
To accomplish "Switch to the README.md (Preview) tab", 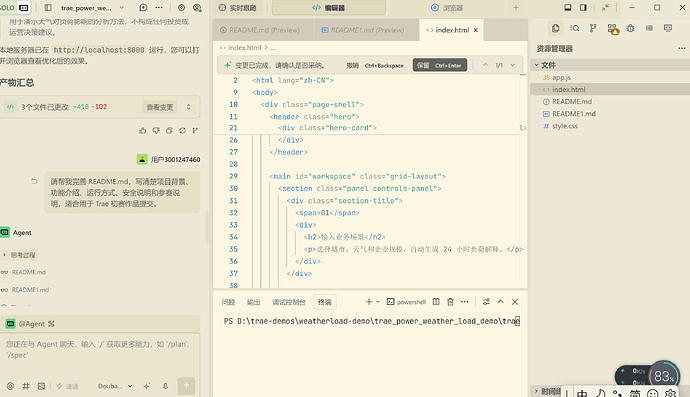I will coord(260,30).
